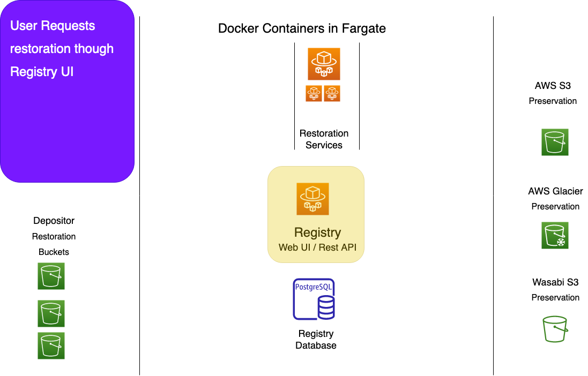Screen dimensions: 588x376
Task: Select the Wasabi S3 label text
Action: click(x=555, y=282)
